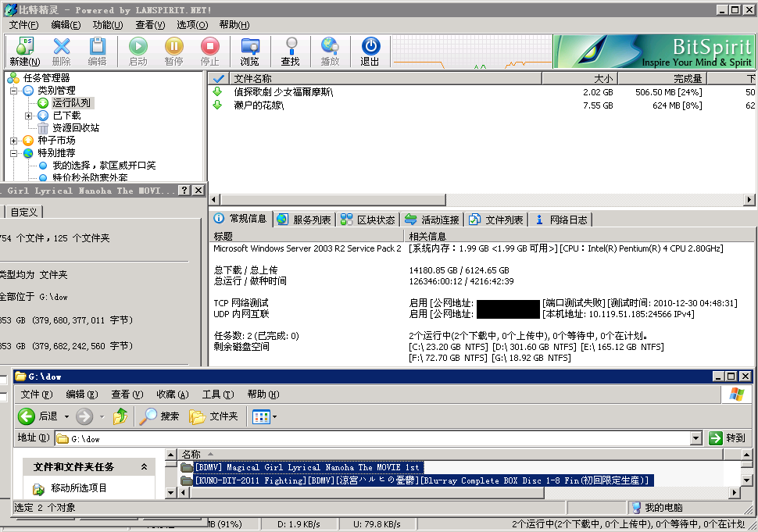Image resolution: width=758 pixels, height=532 pixels.
Task: Click the 移动所选项目 link
Action: coord(78,488)
